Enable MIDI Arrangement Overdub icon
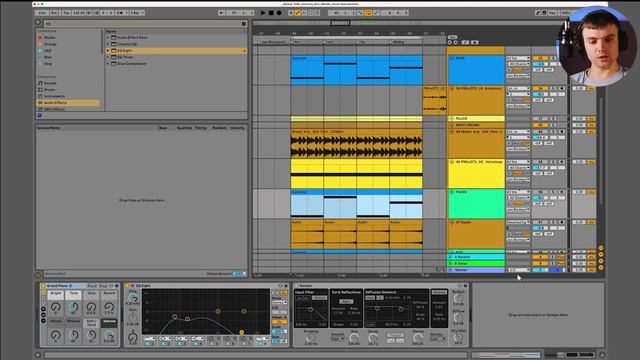 pos(291,13)
